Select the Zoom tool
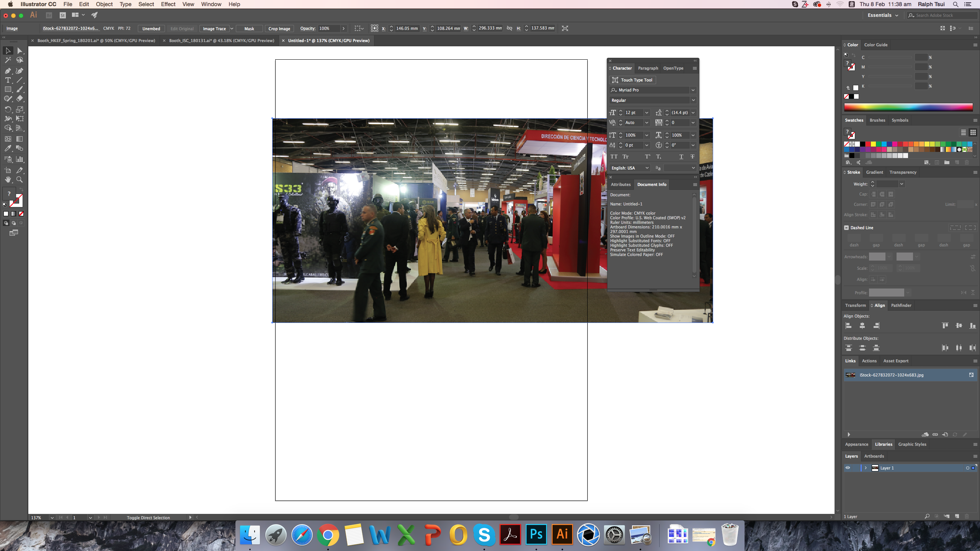 click(x=20, y=179)
